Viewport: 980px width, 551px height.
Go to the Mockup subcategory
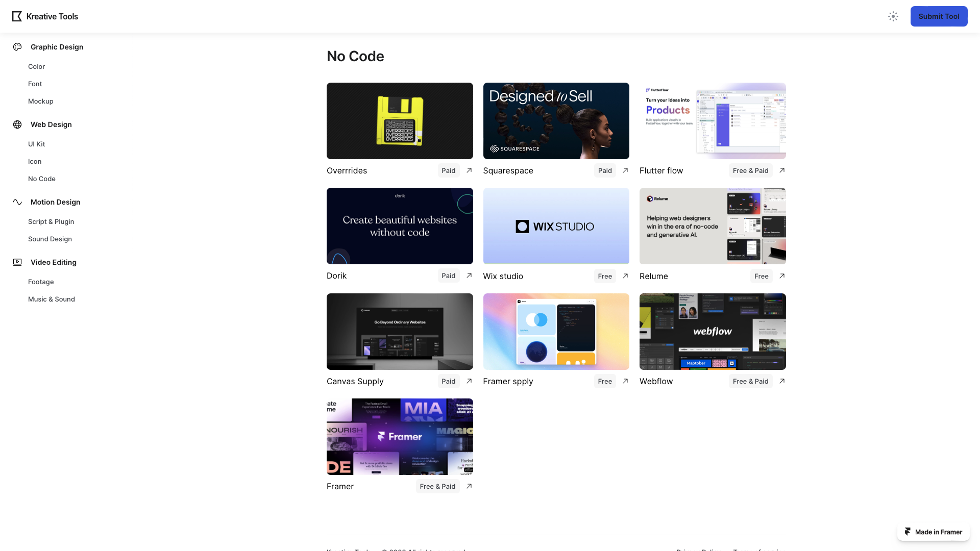40,101
